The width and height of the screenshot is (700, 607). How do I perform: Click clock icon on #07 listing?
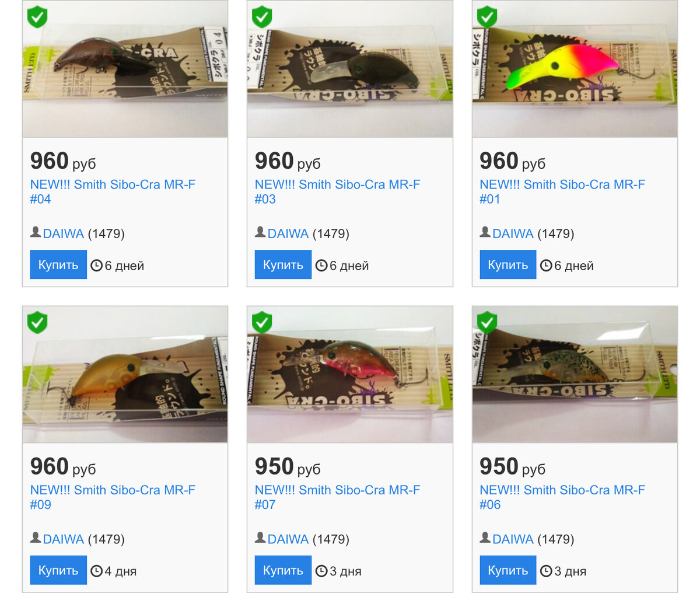321,571
